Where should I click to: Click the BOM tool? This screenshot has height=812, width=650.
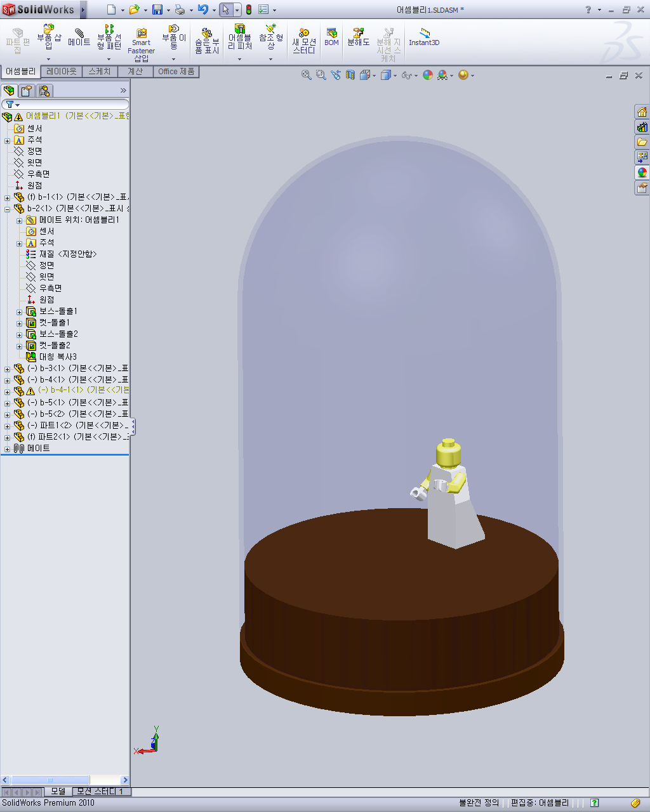[x=331, y=37]
